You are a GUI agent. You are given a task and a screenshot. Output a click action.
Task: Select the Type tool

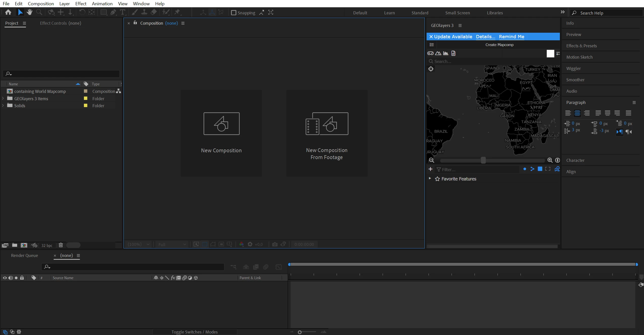(122, 12)
